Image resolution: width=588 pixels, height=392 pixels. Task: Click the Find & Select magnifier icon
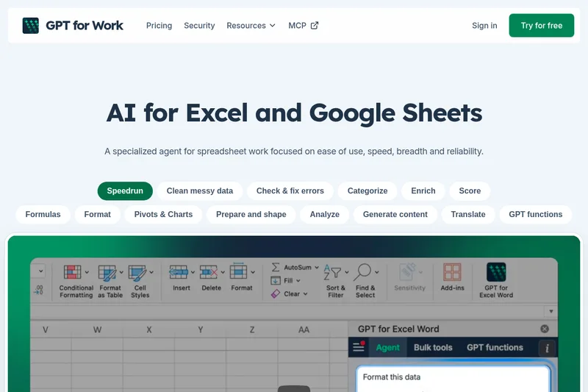pos(362,272)
